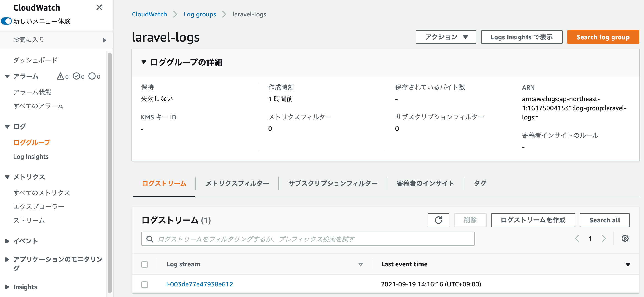
Task: Toggle the 新しいメニュー体験 switch
Action: pos(6,21)
